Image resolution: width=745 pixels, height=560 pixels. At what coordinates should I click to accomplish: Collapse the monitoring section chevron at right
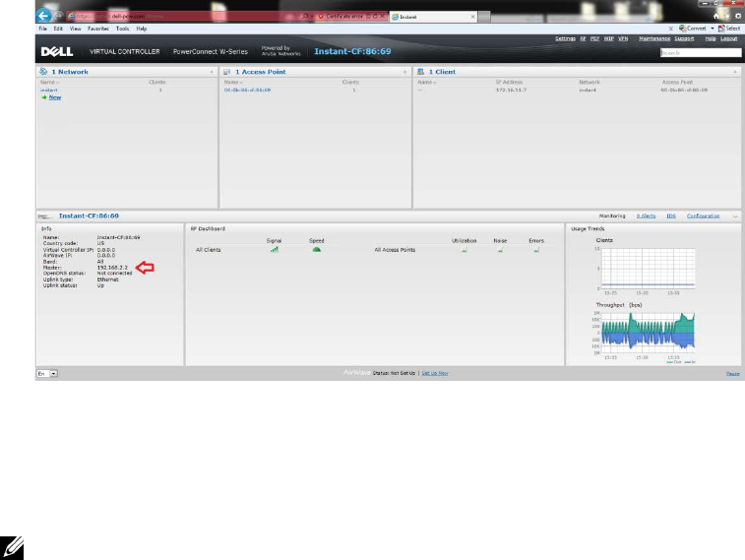coord(735,217)
